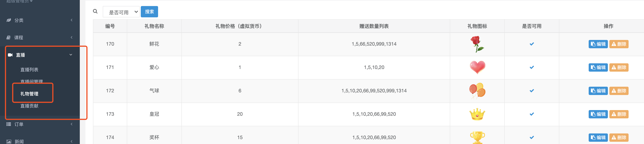Image resolution: width=644 pixels, height=144 pixels.
Task: Open the 是否可用 filter dropdown
Action: click(121, 12)
